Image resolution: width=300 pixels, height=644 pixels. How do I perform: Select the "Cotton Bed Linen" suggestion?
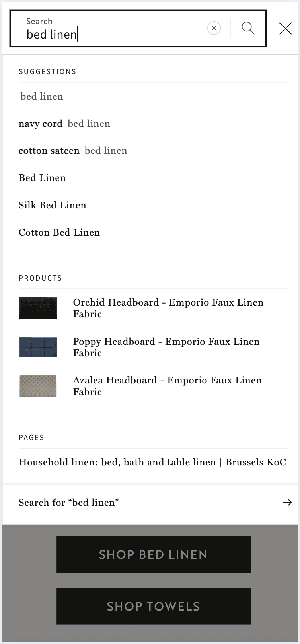coord(59,232)
